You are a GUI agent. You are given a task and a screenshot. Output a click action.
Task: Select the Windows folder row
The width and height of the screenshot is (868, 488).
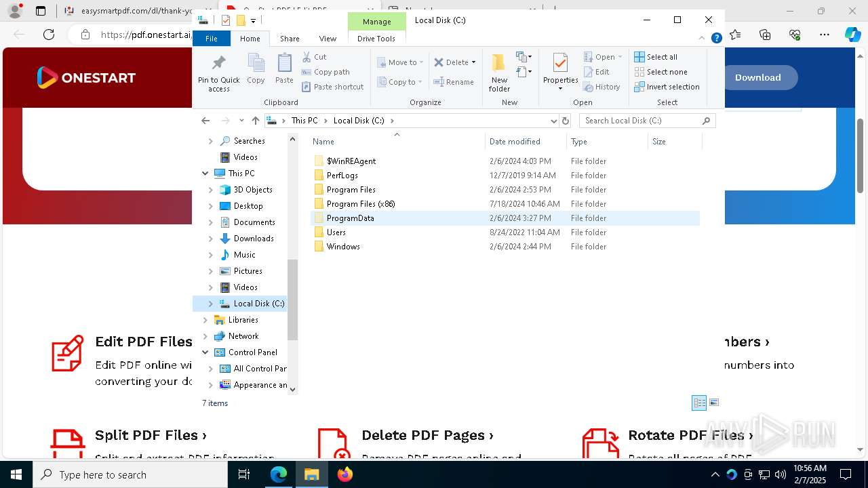tap(505, 247)
